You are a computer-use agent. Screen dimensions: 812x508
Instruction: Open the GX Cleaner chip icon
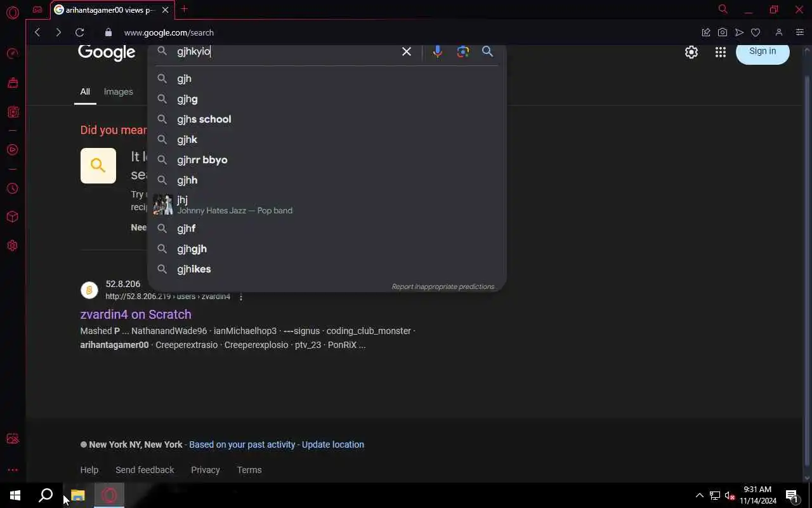(12, 112)
